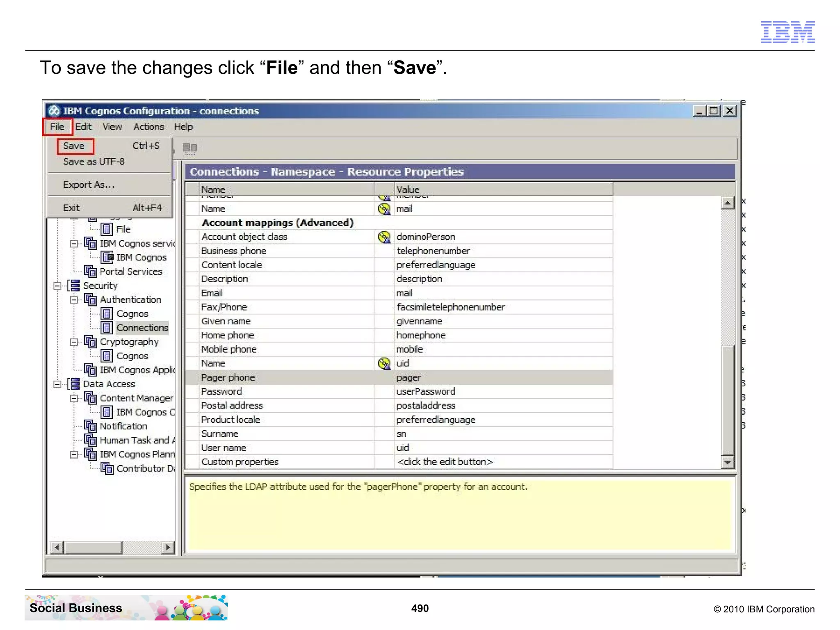Screen dimensions: 840x630
Task: Edit the 'telephonenumber' value cell
Action: 503,251
